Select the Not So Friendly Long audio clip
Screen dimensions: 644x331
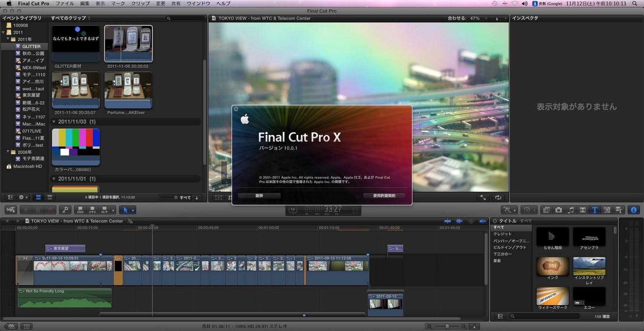[x=64, y=298]
